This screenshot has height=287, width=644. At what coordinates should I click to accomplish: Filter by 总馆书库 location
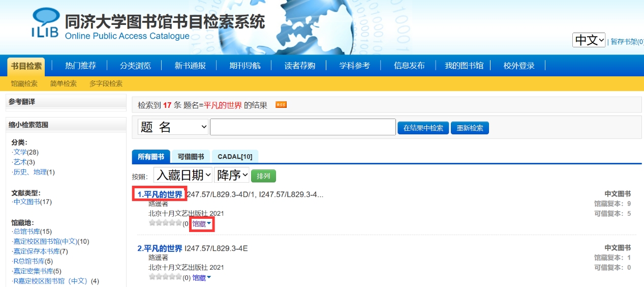(26, 232)
